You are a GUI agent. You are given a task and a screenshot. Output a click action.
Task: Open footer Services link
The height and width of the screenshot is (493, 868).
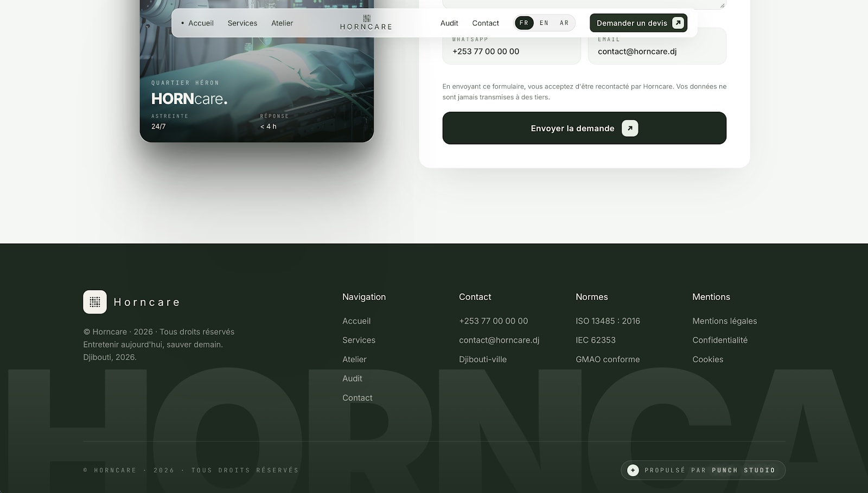[x=359, y=340]
